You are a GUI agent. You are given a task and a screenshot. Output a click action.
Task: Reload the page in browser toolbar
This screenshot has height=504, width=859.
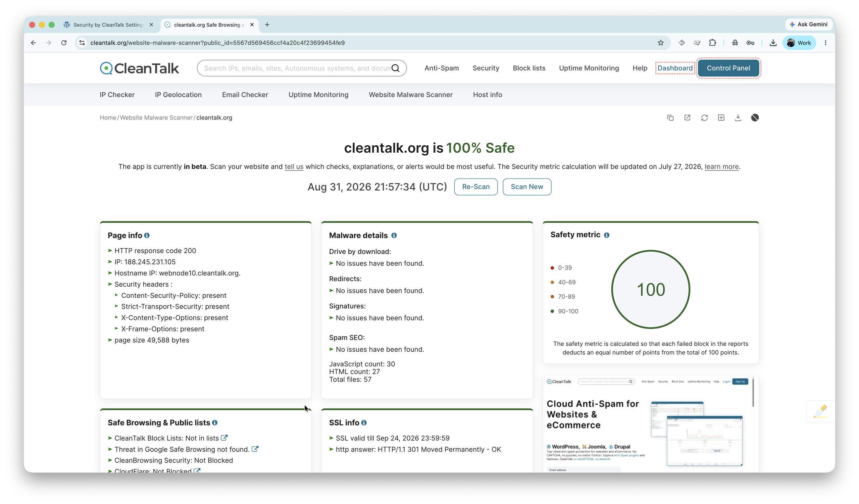[64, 43]
